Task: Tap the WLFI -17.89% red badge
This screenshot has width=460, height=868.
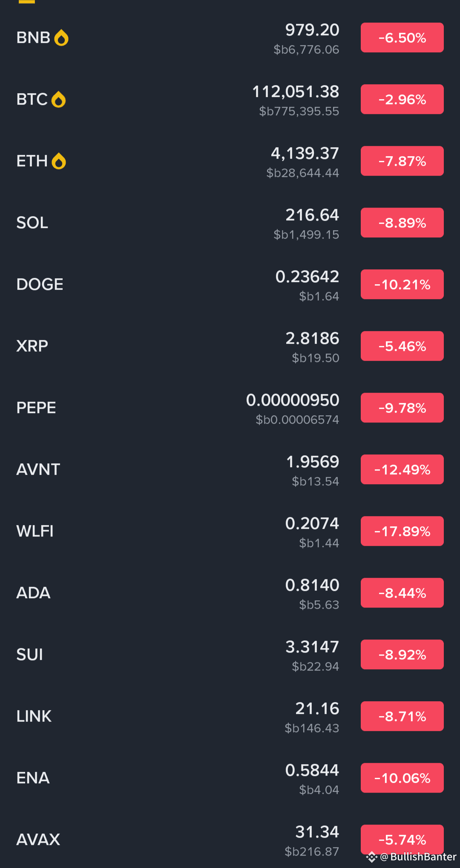Action: click(x=402, y=531)
